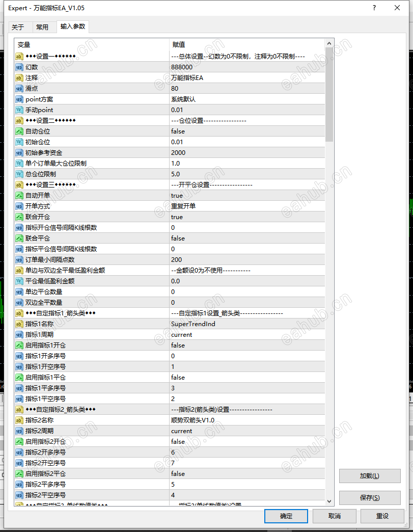Click the double-type icon beside 手动point
This screenshot has width=413, height=532.
19,110
